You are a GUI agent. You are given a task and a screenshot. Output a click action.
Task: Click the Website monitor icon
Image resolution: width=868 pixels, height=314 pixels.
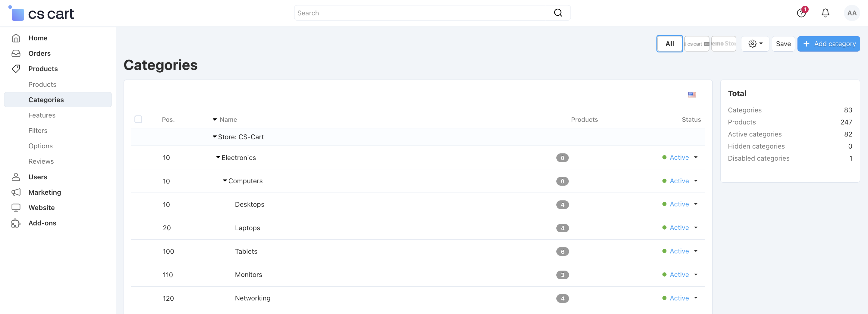point(16,208)
